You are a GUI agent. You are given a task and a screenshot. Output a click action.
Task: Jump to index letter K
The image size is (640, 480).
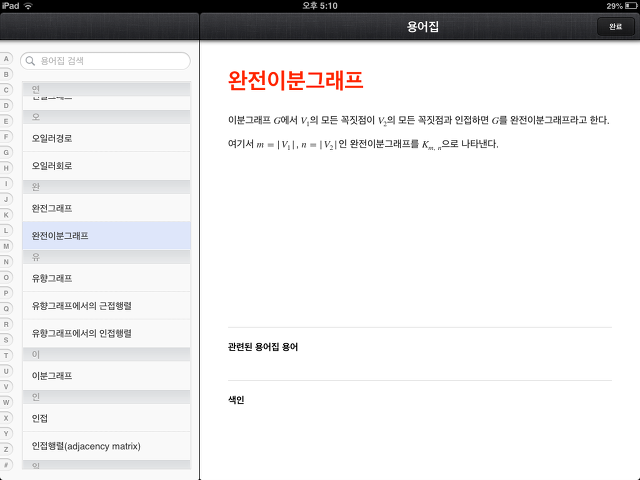point(6,215)
